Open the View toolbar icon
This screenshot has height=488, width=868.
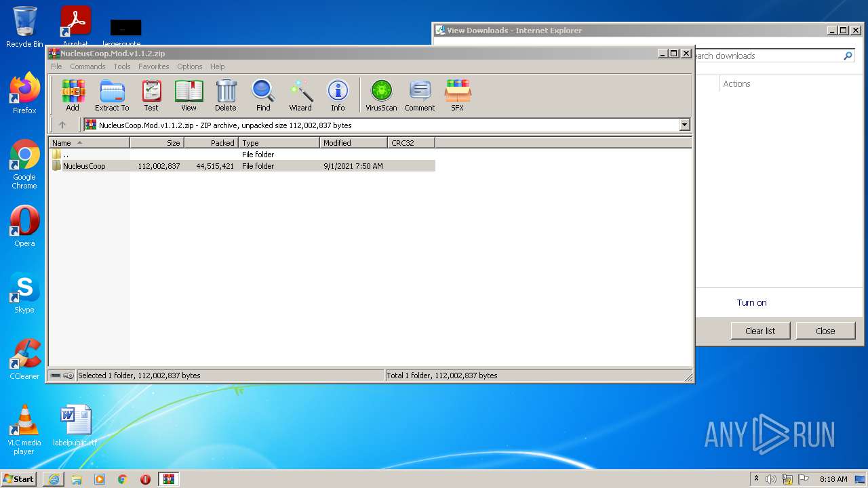click(x=189, y=95)
